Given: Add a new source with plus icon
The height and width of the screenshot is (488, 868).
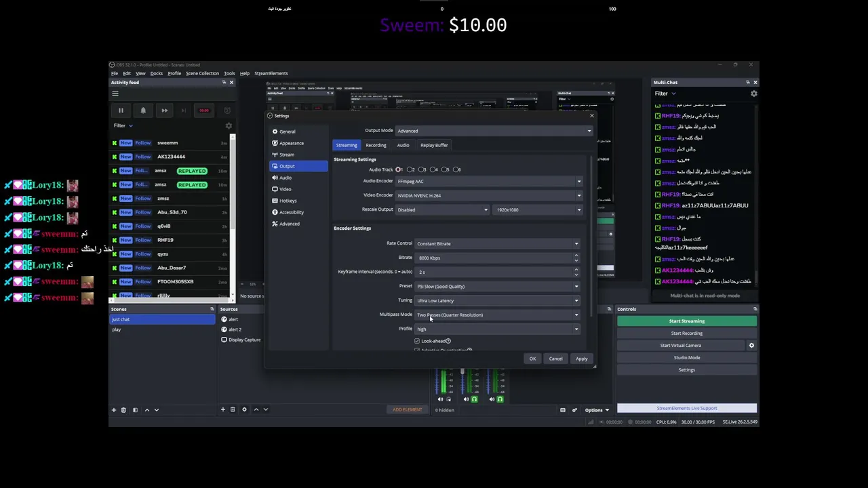Looking at the screenshot, I should click(x=222, y=409).
